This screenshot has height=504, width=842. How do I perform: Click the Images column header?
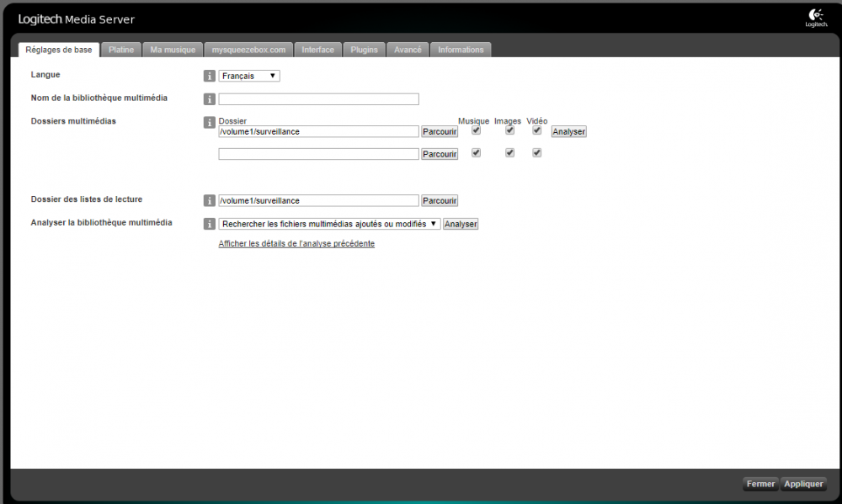pos(508,121)
